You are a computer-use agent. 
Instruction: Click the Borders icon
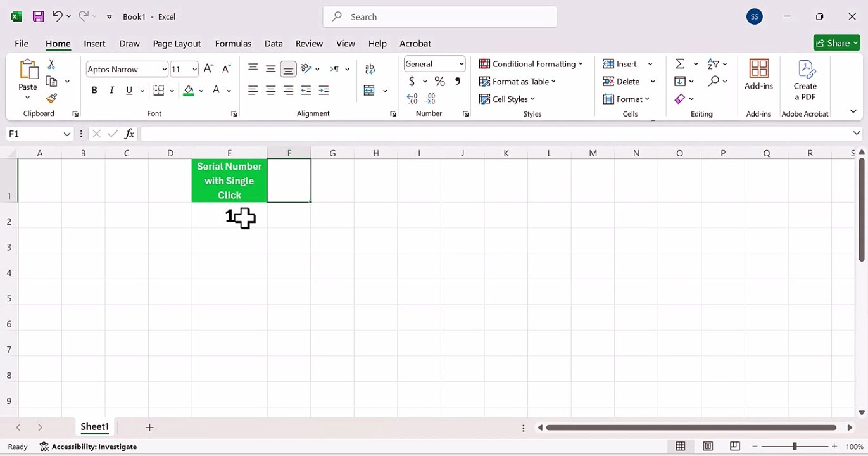click(x=159, y=91)
